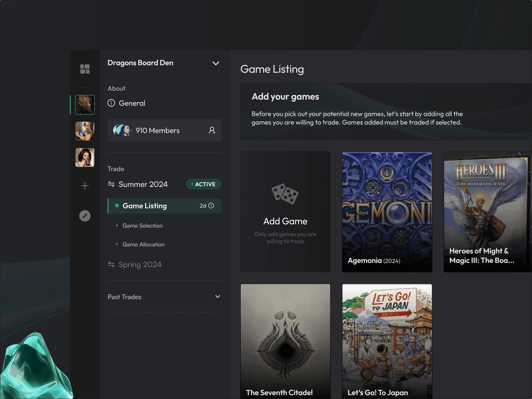Open the Agemonia game card

tap(387, 212)
